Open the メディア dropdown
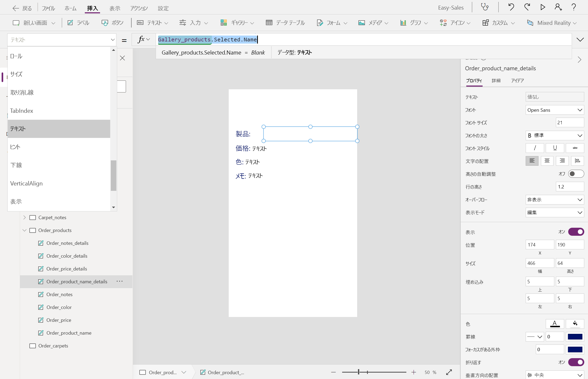Image resolution: width=588 pixels, height=379 pixels. 373,23
